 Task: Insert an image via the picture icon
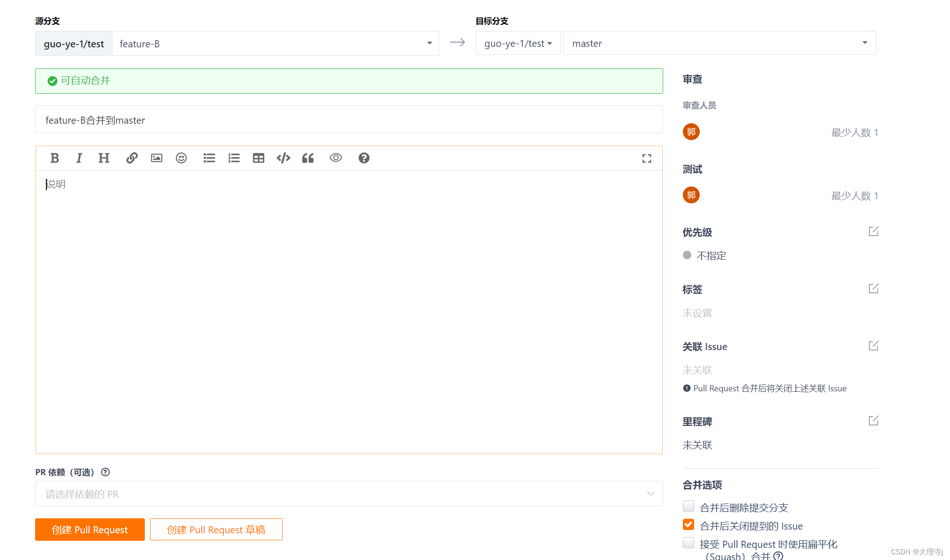(157, 158)
